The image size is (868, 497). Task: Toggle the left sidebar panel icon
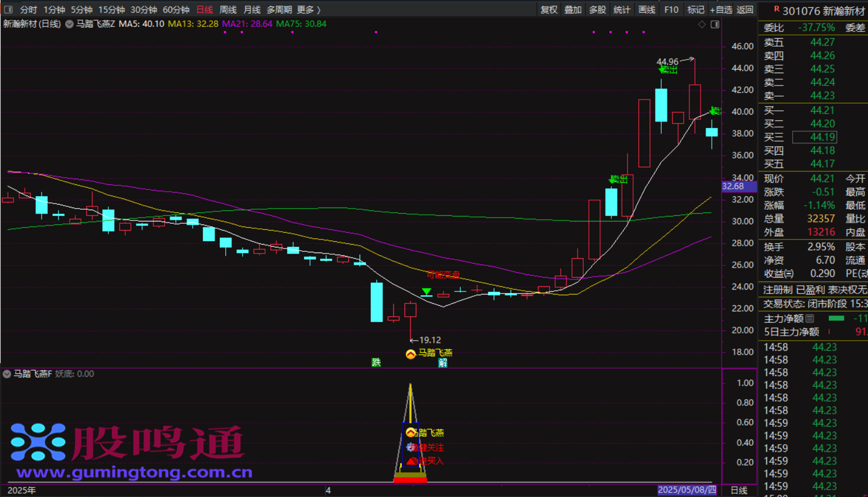(x=8, y=10)
